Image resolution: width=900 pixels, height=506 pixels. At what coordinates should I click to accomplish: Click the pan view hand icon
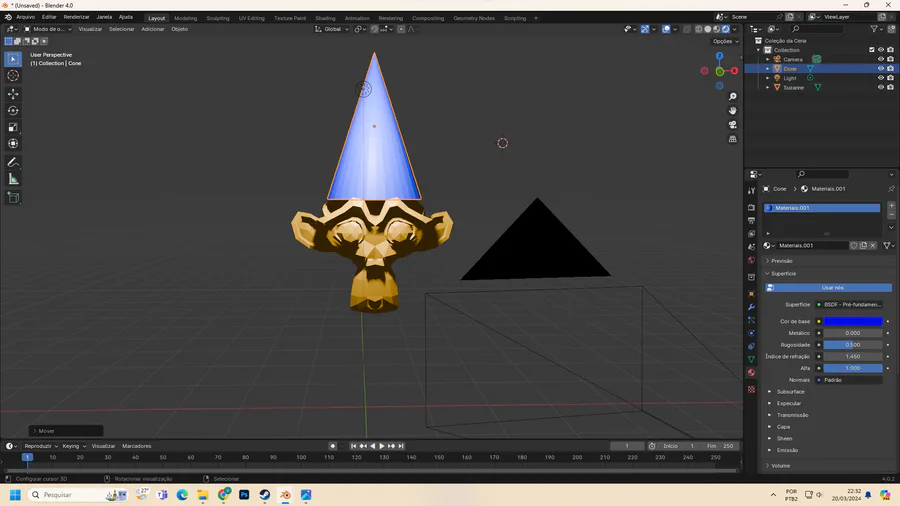[x=732, y=110]
